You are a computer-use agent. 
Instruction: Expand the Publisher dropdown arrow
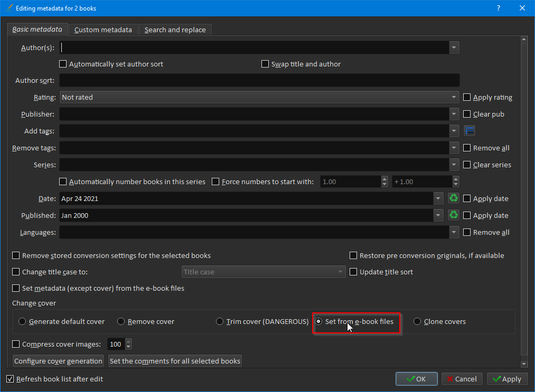click(x=454, y=114)
